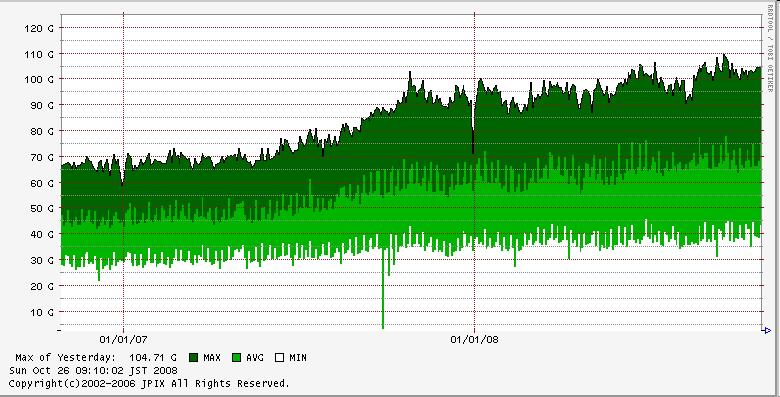Click the light green AVG legend swatch
The width and height of the screenshot is (780, 397).
tap(237, 357)
